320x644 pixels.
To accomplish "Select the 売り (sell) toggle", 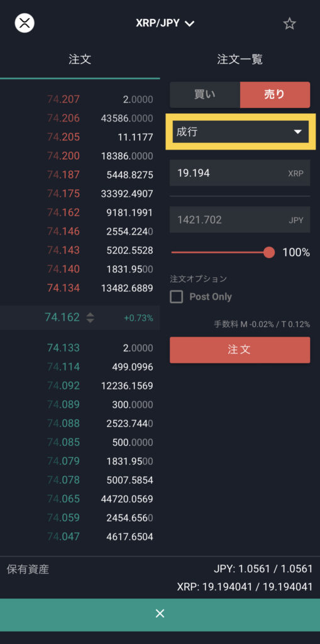I will [x=275, y=94].
